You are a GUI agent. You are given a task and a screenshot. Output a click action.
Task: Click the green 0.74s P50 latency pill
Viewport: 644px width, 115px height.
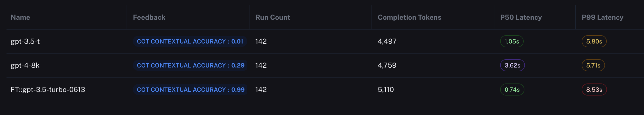pos(512,89)
